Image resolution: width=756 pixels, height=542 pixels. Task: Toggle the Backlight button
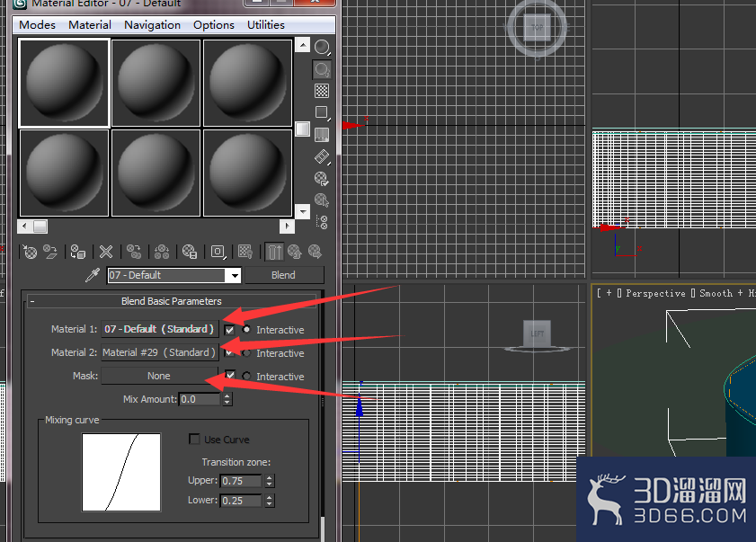pyautogui.click(x=322, y=69)
